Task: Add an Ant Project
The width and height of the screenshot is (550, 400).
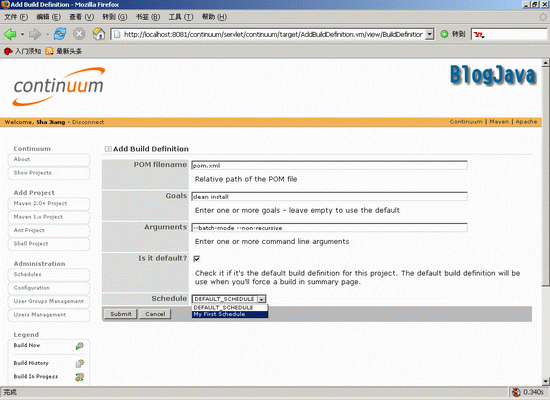Action: [x=48, y=231]
